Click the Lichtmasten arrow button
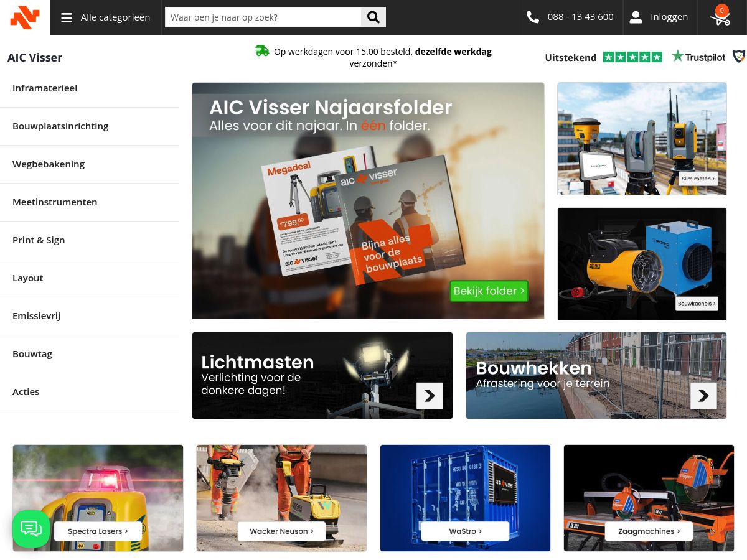 (x=430, y=396)
